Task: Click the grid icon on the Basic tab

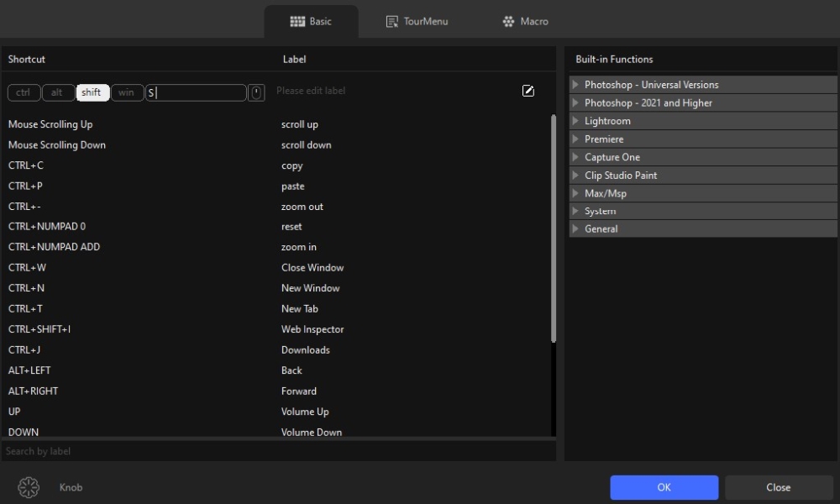Action: point(296,21)
